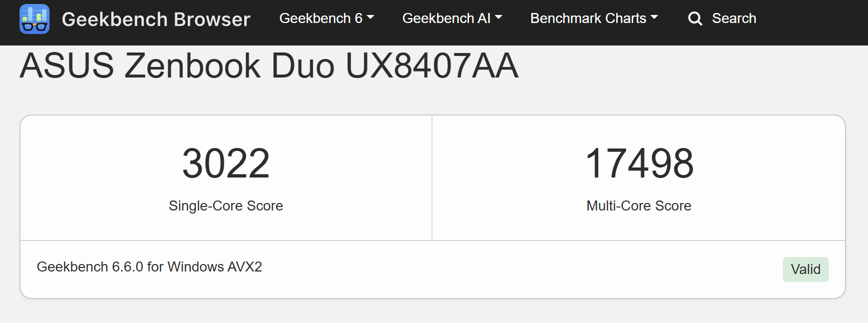Click the search magnifier icon

click(x=695, y=18)
